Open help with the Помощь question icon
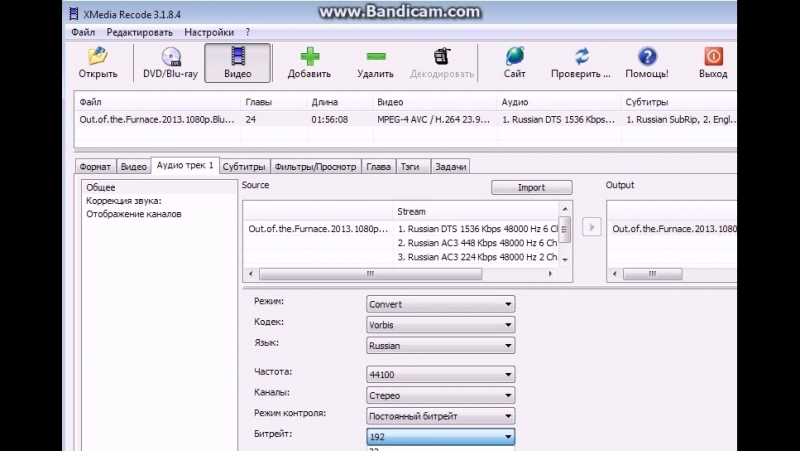Viewport: 800px width, 451px height. [x=647, y=63]
